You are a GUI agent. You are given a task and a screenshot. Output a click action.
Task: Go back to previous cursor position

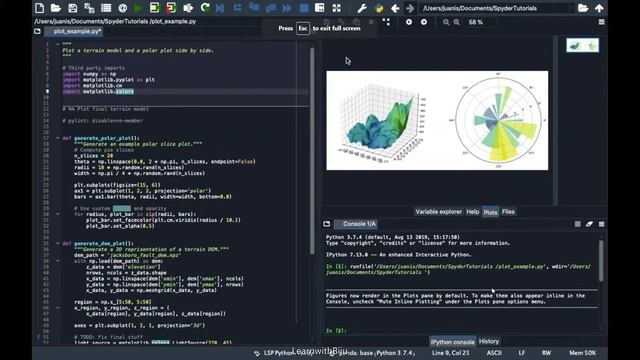[395, 8]
